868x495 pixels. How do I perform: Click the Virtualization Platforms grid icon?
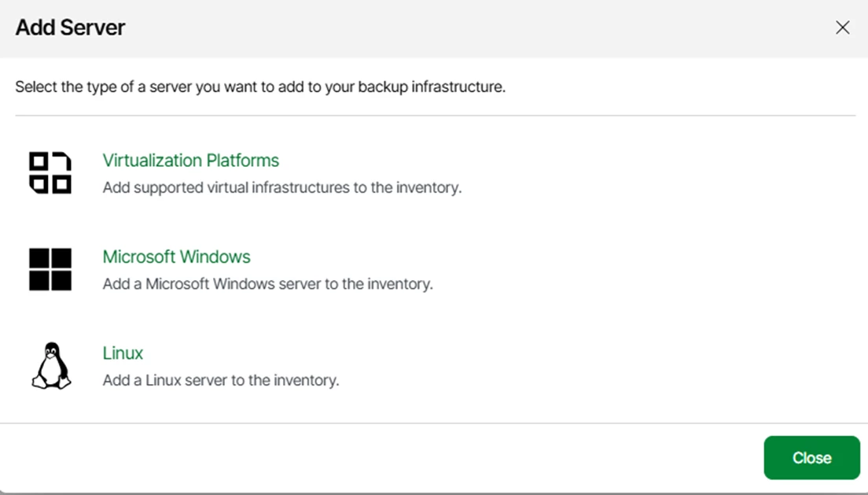click(50, 172)
